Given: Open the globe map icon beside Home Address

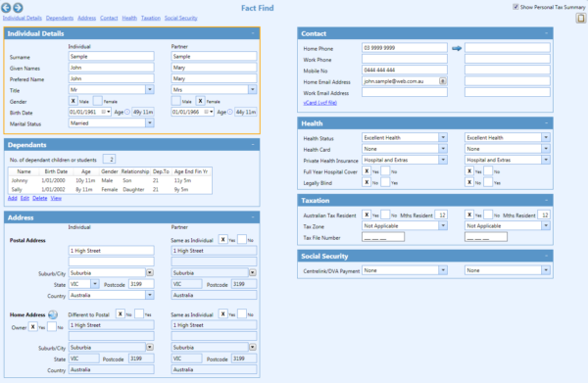Looking at the screenshot, I should tap(53, 314).
